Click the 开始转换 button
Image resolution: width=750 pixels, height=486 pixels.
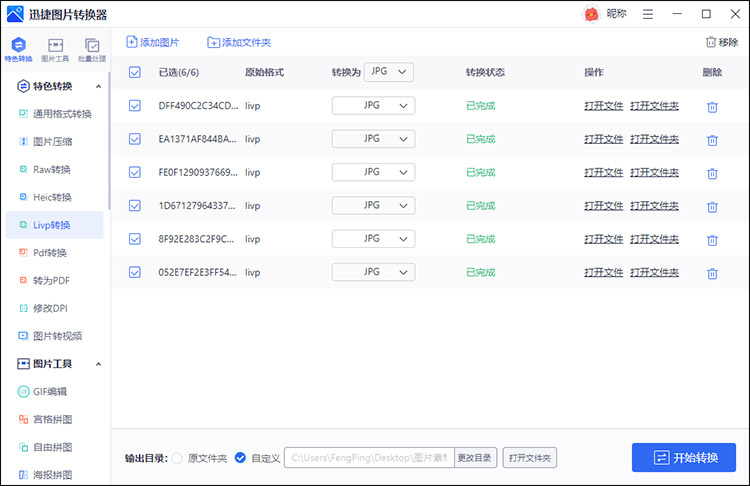coord(684,457)
